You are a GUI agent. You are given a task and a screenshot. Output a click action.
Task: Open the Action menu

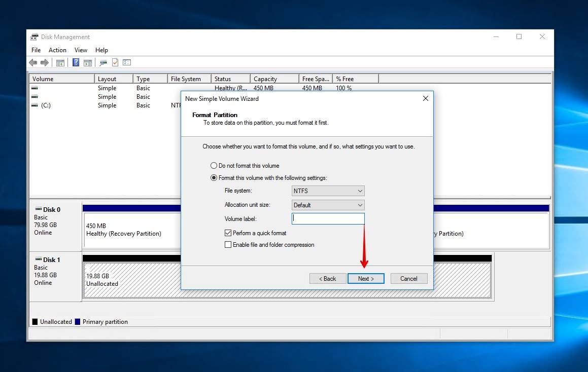(57, 50)
